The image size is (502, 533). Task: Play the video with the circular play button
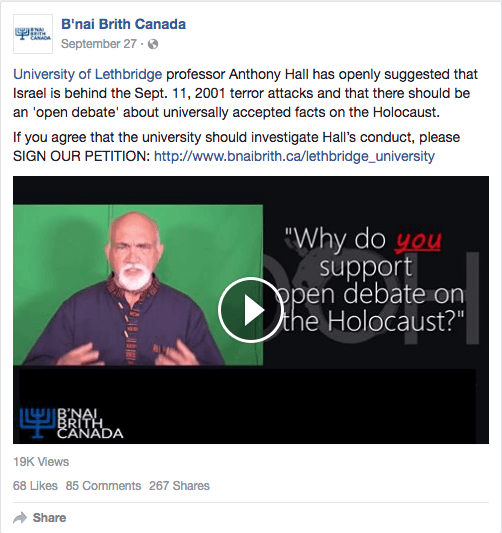click(x=251, y=310)
